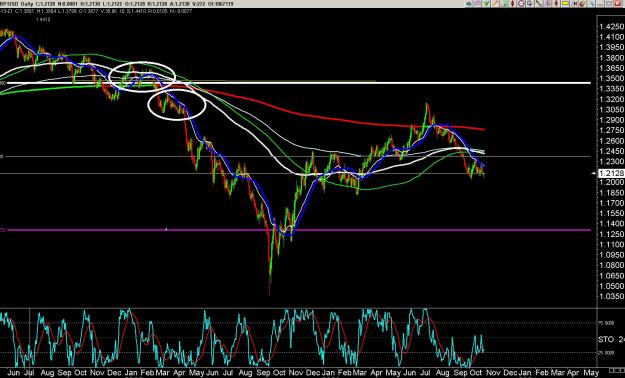Image resolution: width=625 pixels, height=378 pixels.
Task: Click the yellow rectangle drawing tool icon
Action: (565, 4)
